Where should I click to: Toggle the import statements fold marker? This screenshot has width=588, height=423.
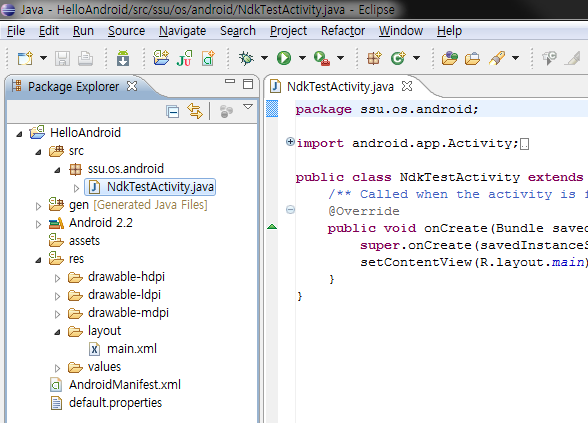click(x=290, y=142)
